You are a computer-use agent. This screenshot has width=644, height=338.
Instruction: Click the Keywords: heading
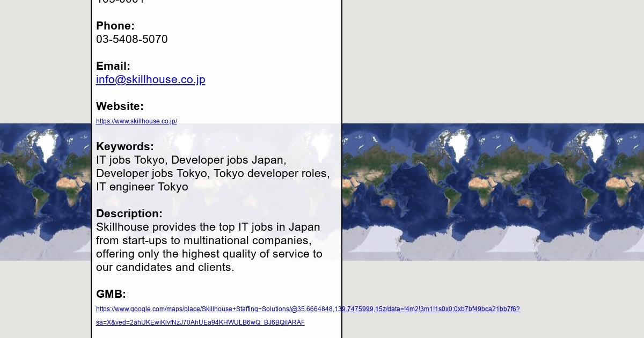coord(125,146)
